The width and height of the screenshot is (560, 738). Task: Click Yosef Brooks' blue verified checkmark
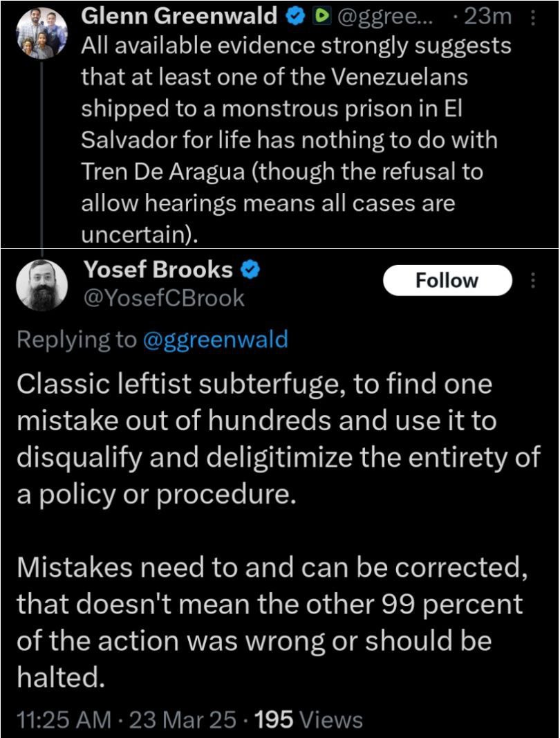[251, 270]
